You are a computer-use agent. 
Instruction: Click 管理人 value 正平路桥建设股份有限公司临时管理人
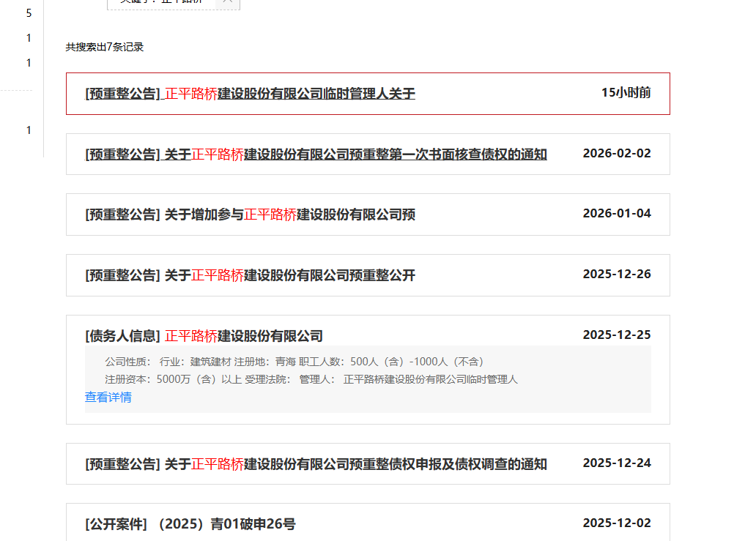(x=431, y=380)
